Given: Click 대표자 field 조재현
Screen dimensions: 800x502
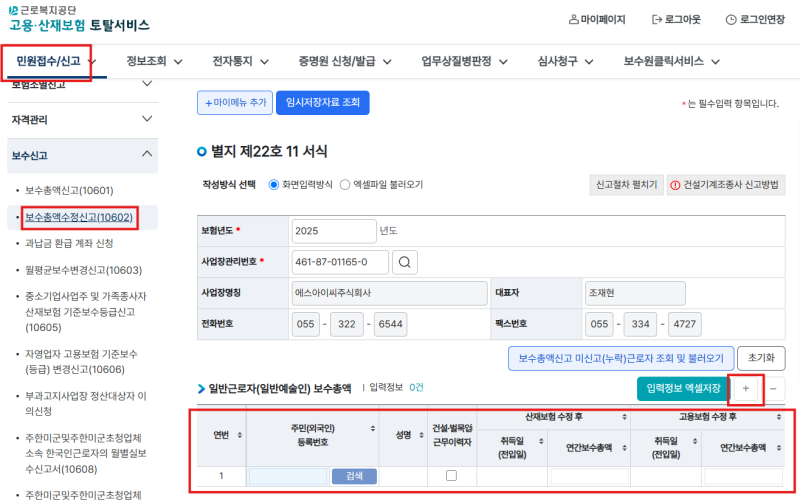Looking at the screenshot, I should pyautogui.click(x=635, y=293).
